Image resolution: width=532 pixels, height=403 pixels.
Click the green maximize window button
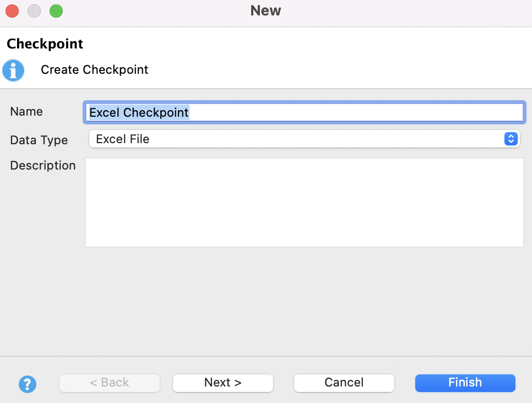(56, 11)
